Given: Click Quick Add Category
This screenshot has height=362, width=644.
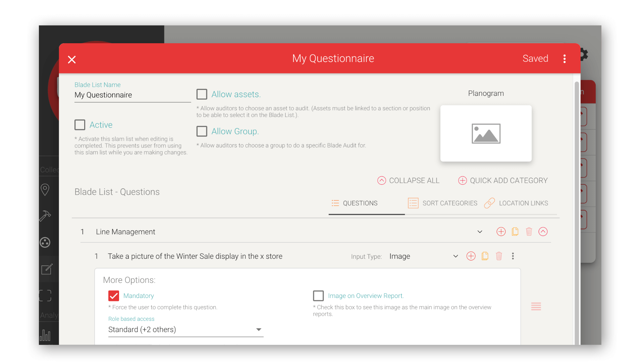Looking at the screenshot, I should [x=503, y=181].
